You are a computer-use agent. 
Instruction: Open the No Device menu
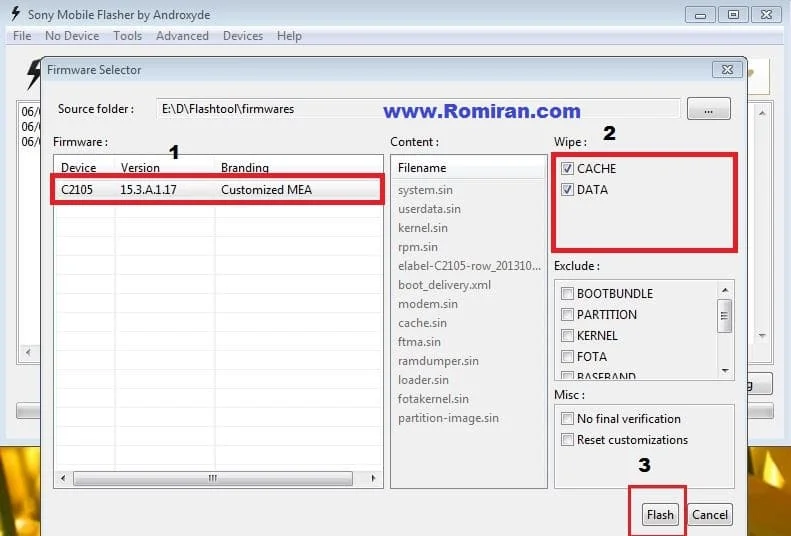pyautogui.click(x=72, y=36)
